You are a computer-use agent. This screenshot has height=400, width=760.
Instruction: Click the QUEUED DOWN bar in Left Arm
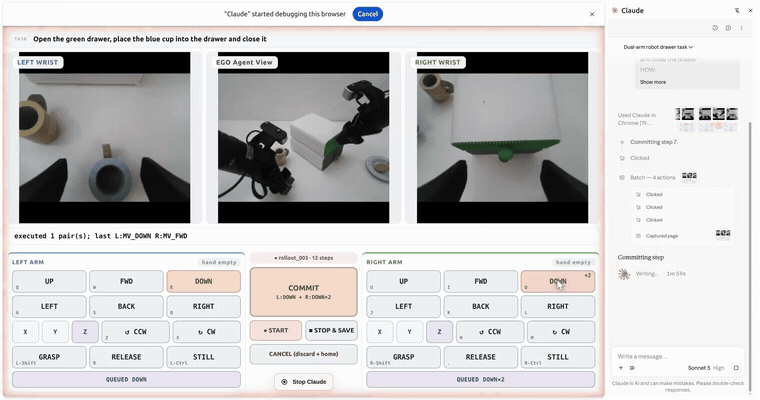[126, 380]
